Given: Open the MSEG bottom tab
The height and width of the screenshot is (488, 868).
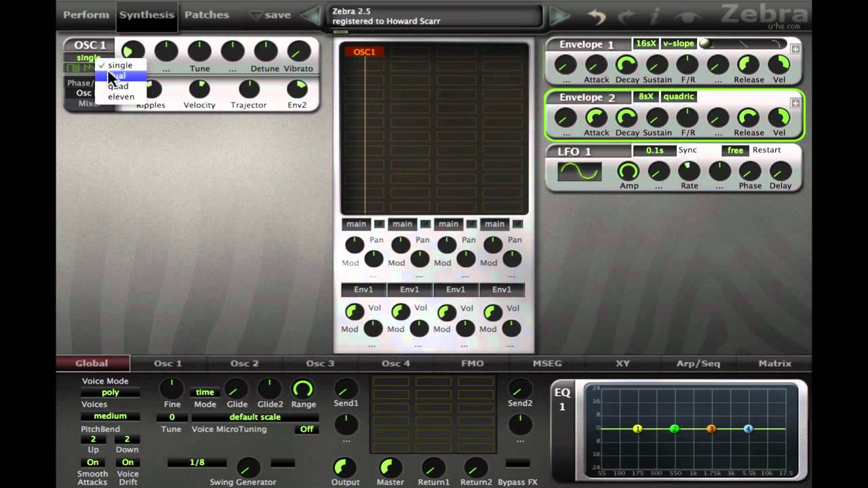Looking at the screenshot, I should coord(547,364).
